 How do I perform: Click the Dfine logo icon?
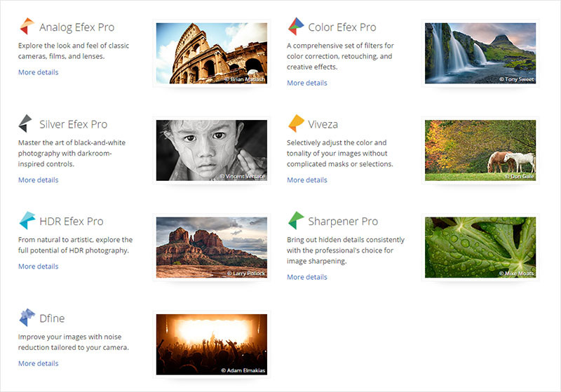27,318
